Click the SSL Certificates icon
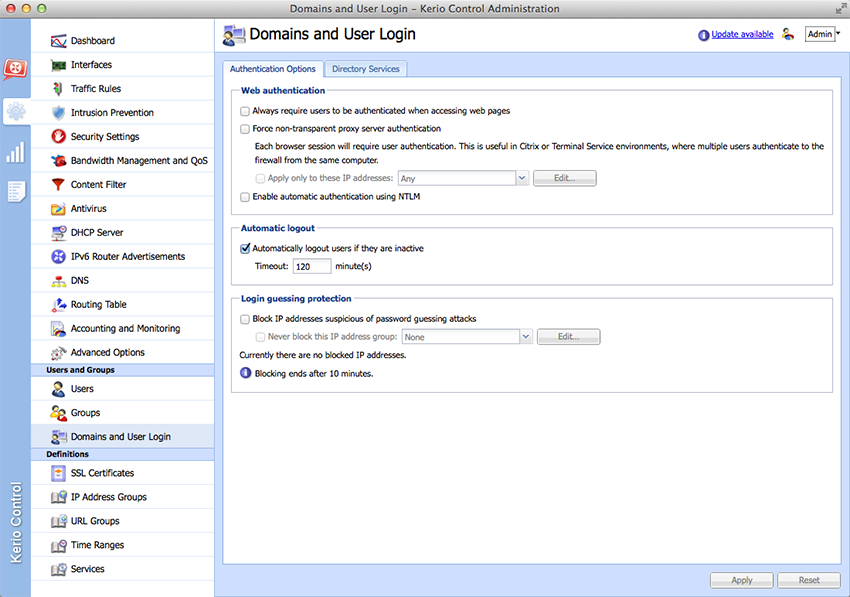This screenshot has height=597, width=850. [58, 473]
